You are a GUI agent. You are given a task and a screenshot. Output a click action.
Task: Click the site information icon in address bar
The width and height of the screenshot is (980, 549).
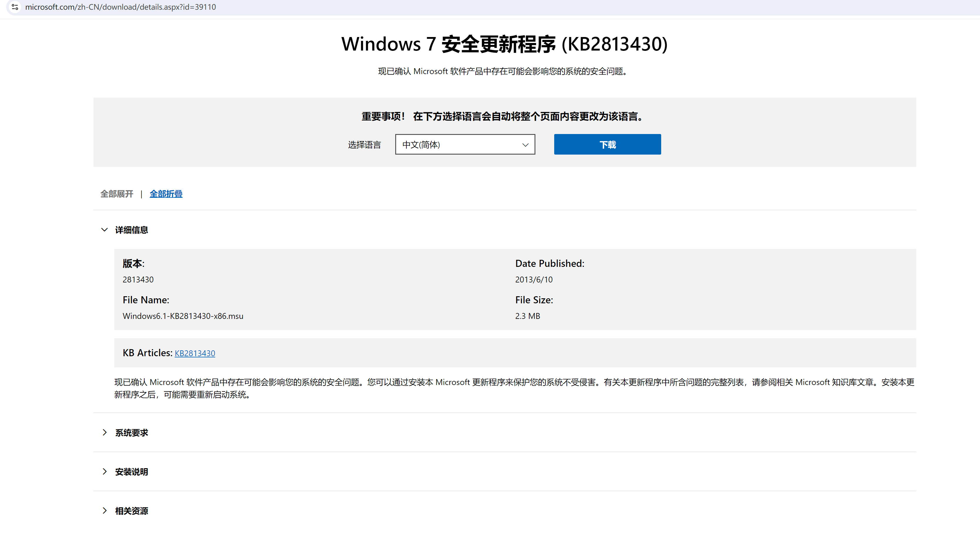(15, 7)
